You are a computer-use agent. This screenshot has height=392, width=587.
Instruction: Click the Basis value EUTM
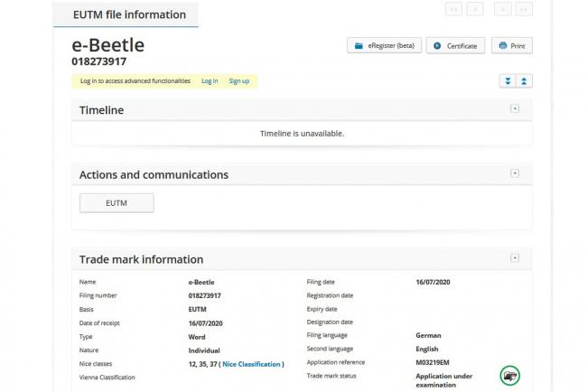click(197, 309)
